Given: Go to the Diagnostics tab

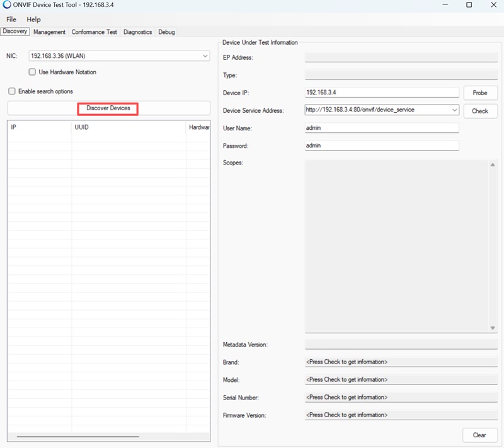Looking at the screenshot, I should (x=137, y=32).
